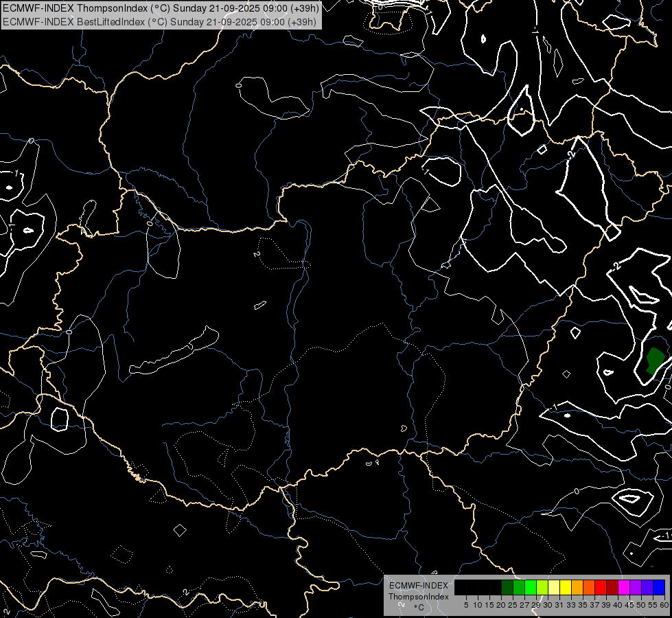Click the legend scale label 25

click(x=513, y=605)
